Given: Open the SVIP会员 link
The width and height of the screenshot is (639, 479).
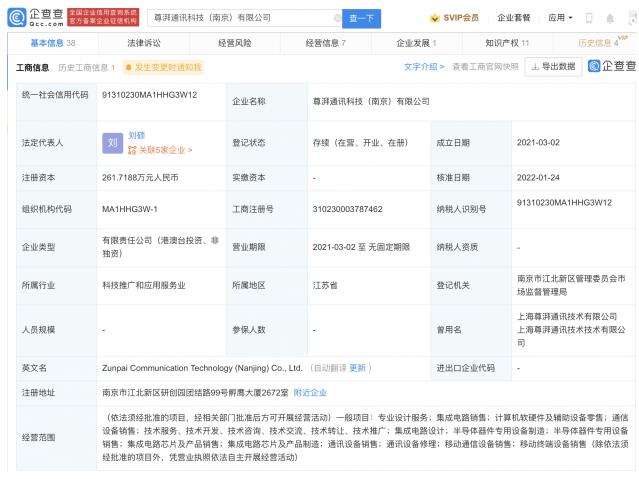Looking at the screenshot, I should (461, 18).
